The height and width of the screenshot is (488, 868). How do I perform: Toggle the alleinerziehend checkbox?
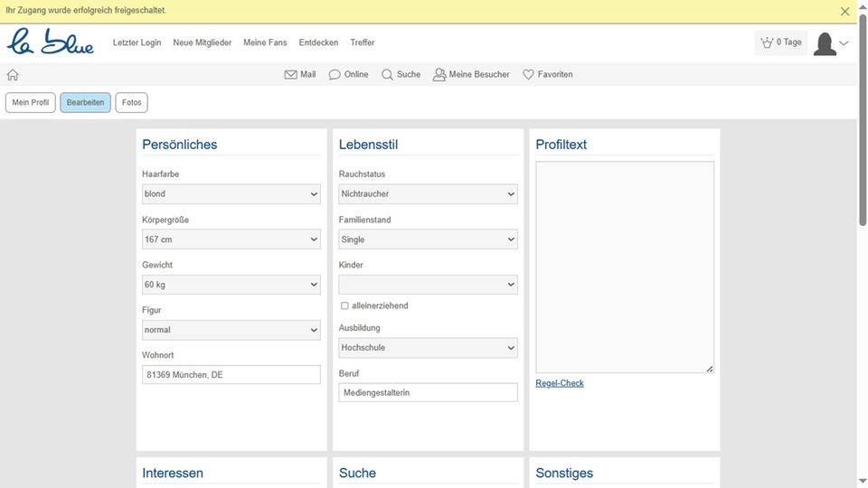[x=344, y=306]
